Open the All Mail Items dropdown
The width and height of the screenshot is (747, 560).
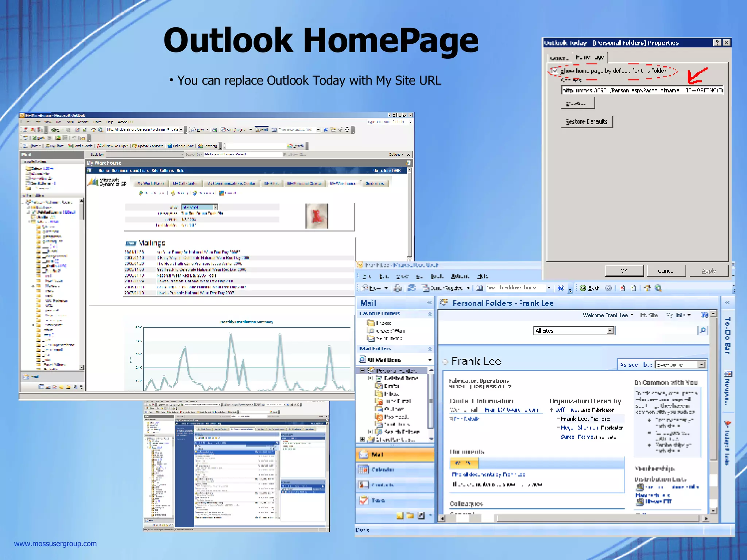tap(430, 360)
